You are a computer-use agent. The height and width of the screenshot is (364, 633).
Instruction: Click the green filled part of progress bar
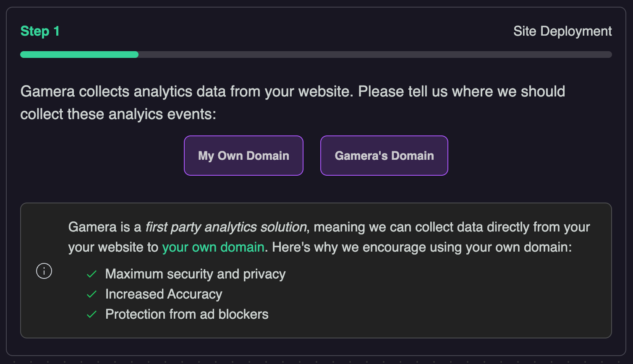pos(79,55)
